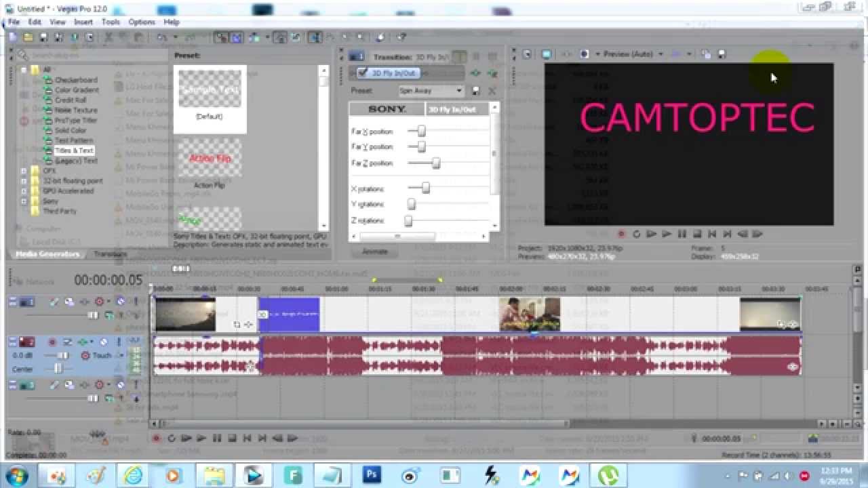Viewport: 868px width, 488px height.
Task: Select the purple text event on timeline
Action: pyautogui.click(x=289, y=314)
